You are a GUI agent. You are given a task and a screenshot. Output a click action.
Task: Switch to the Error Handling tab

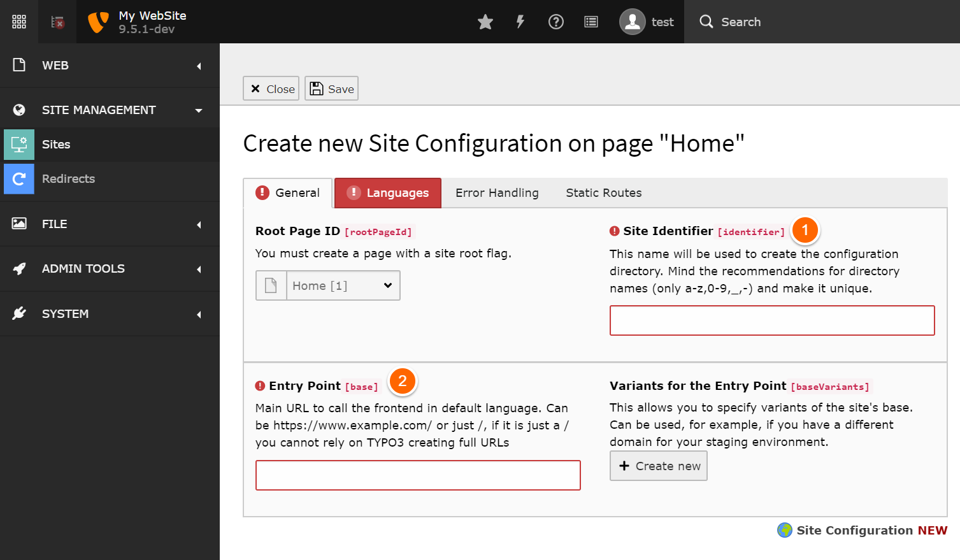click(497, 192)
